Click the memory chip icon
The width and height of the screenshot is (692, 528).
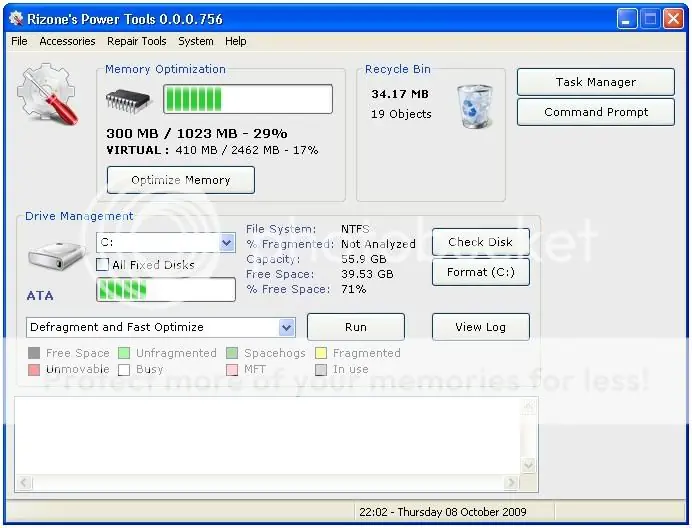click(128, 100)
